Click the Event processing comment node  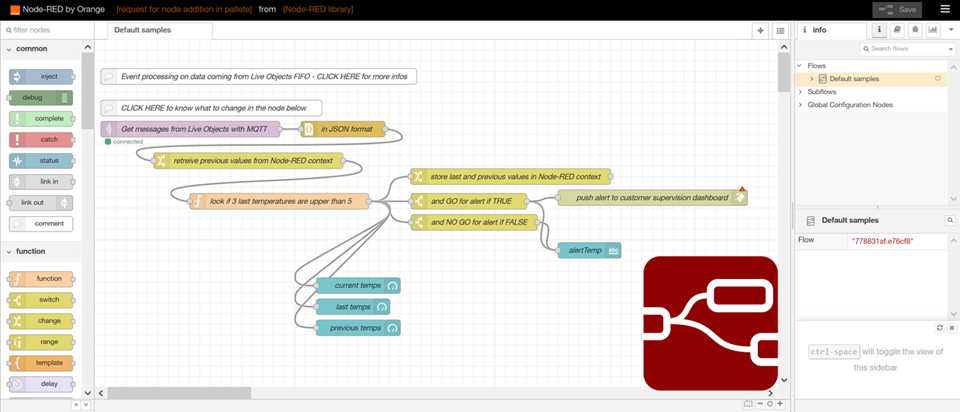click(x=259, y=77)
